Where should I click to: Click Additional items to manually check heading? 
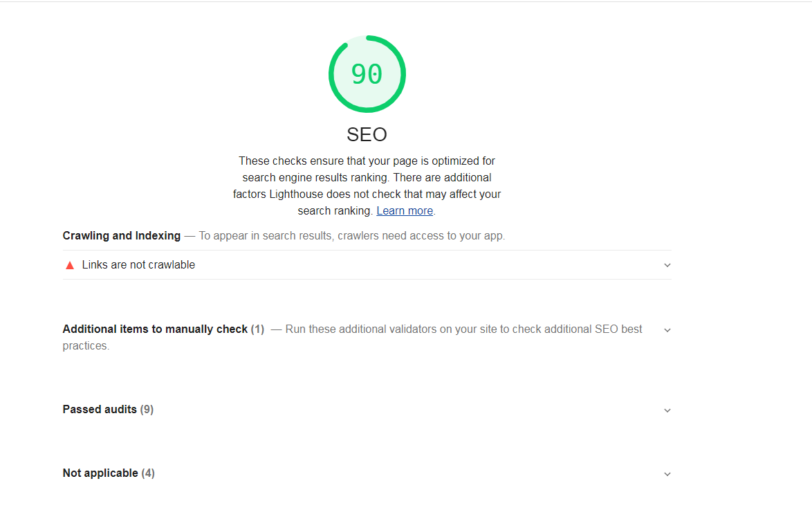(x=155, y=329)
